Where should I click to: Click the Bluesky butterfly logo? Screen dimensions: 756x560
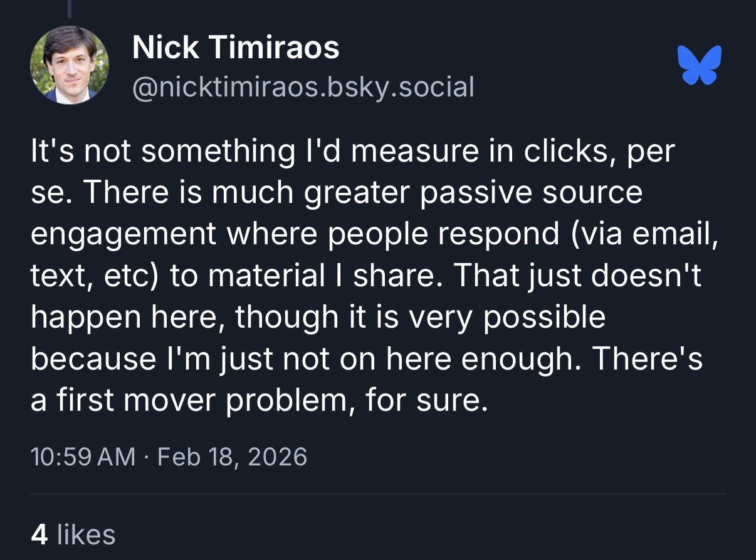[x=699, y=65]
